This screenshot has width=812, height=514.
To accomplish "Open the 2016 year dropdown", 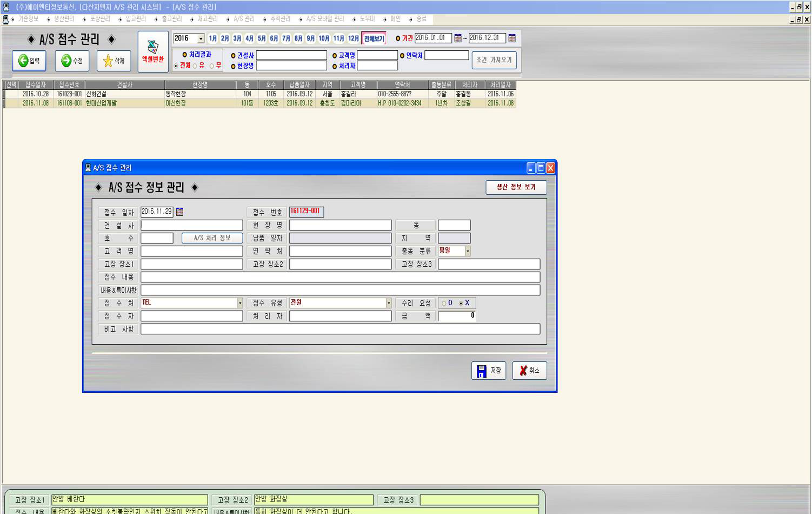I will (201, 39).
